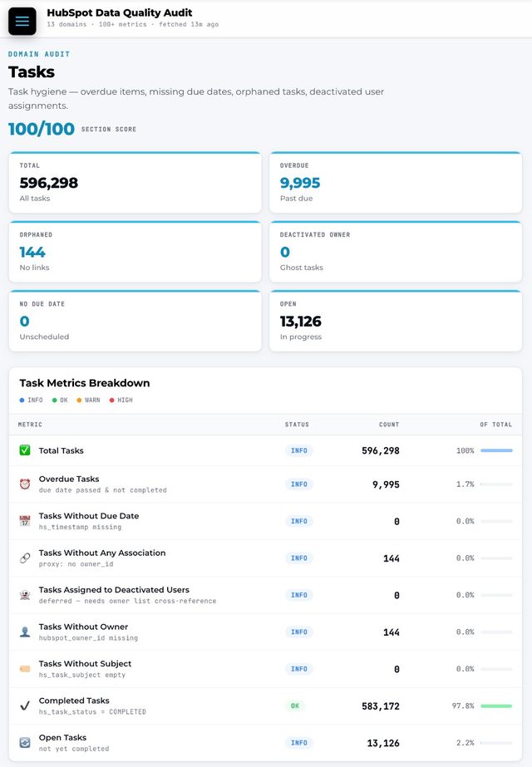The image size is (532, 767).
Task: Click the 'Total Tasks' row label
Action: pos(62,450)
